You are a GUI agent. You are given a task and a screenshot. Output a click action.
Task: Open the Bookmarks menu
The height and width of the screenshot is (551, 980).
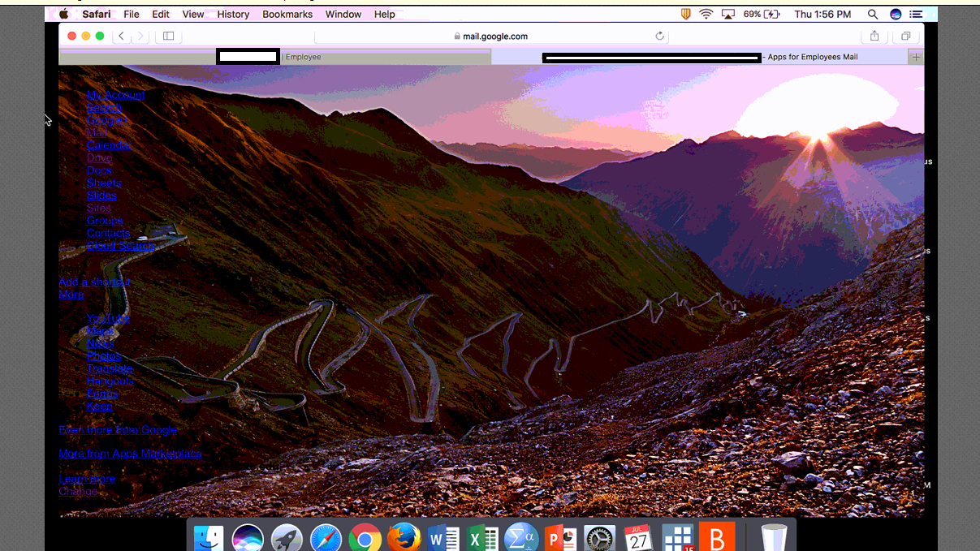287,14
